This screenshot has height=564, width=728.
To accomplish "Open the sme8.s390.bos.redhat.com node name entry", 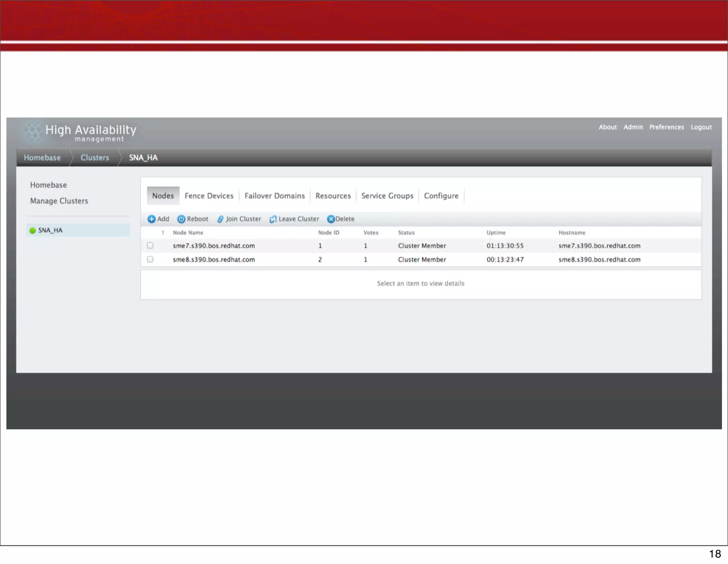I will click(x=214, y=260).
